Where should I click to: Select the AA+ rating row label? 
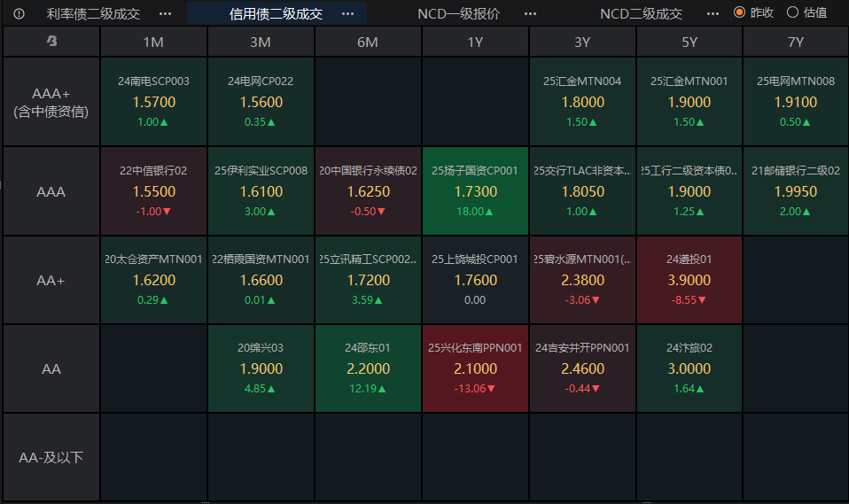tap(51, 280)
